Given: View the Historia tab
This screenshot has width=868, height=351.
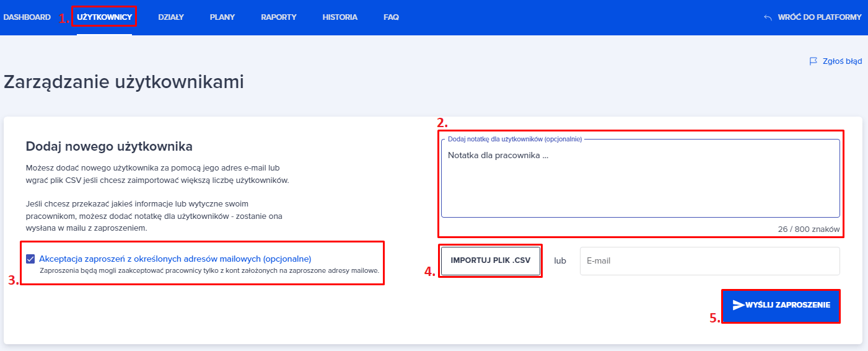Looking at the screenshot, I should (x=340, y=17).
